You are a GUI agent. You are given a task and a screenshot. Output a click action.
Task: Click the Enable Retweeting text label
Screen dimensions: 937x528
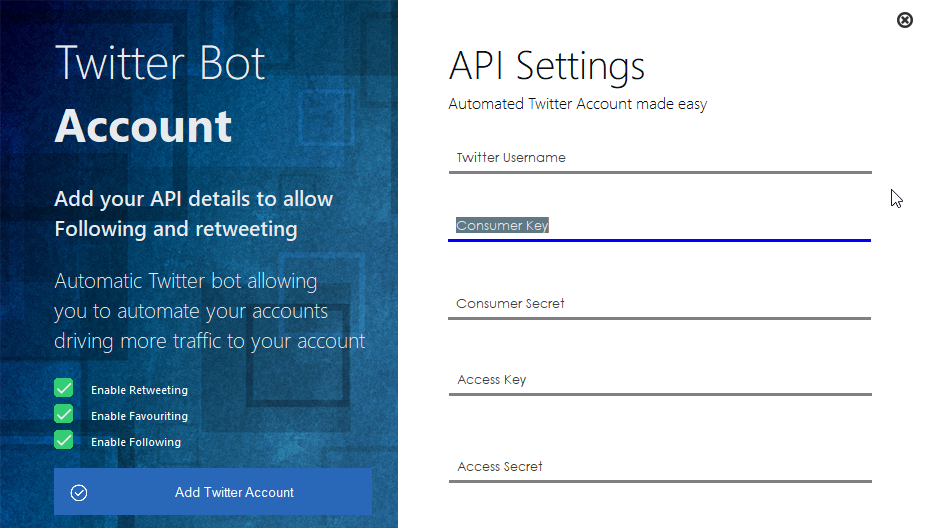coord(139,390)
